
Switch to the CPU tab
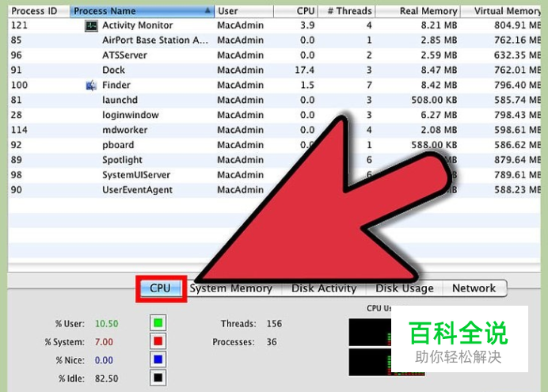(161, 288)
